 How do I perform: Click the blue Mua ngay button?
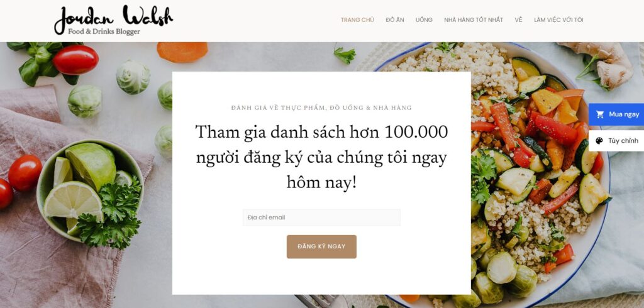[616, 114]
